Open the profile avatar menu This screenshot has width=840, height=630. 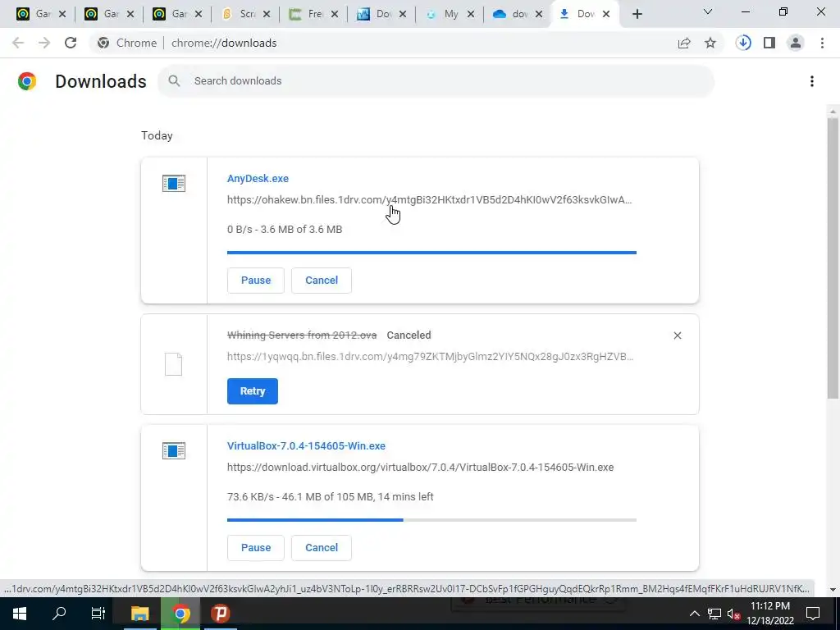click(796, 43)
